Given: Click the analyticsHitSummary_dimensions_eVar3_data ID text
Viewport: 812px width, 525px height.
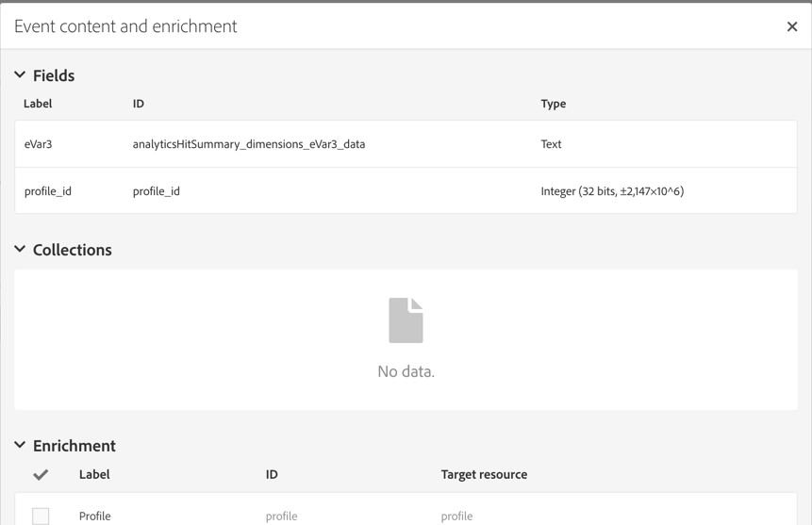Looking at the screenshot, I should point(249,144).
